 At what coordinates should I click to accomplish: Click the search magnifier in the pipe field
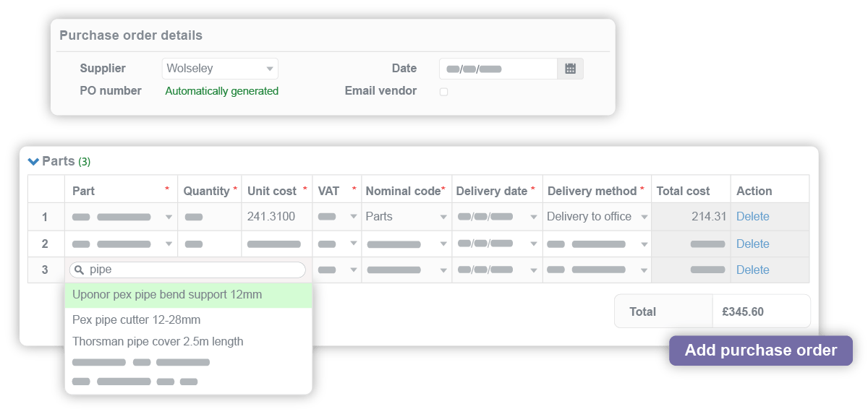[x=78, y=269]
